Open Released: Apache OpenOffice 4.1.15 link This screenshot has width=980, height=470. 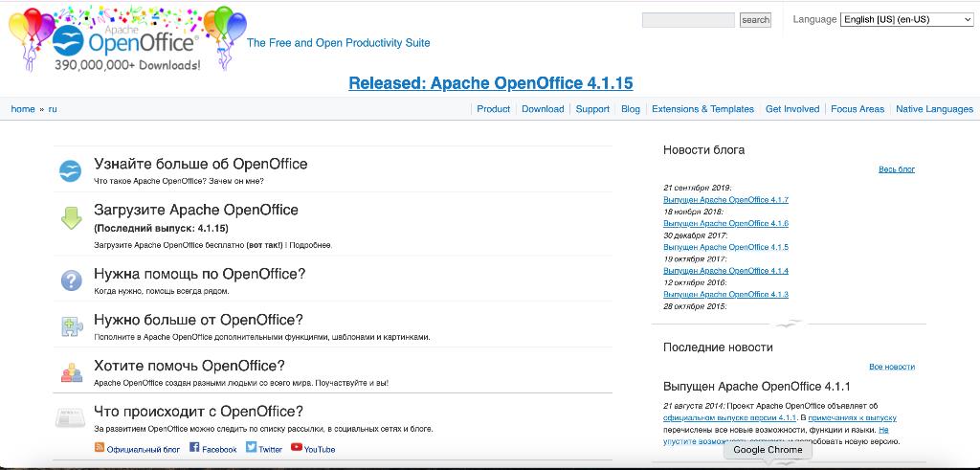point(491,83)
